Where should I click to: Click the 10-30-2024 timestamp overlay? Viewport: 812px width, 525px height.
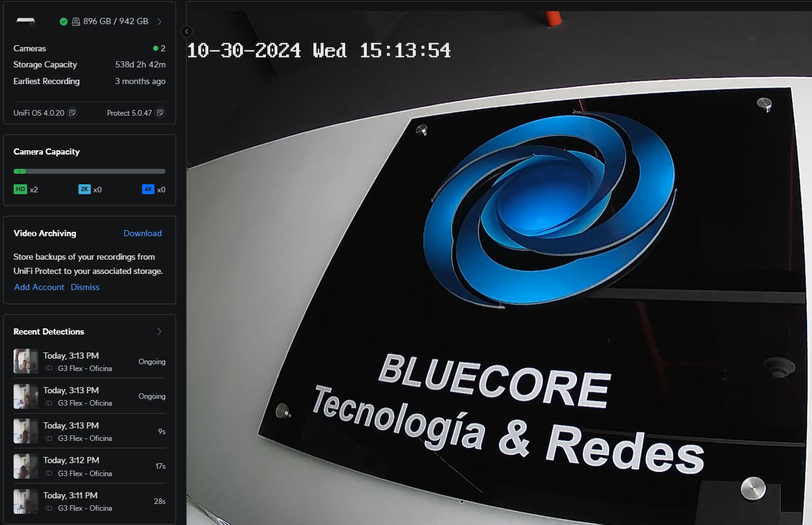tap(319, 50)
